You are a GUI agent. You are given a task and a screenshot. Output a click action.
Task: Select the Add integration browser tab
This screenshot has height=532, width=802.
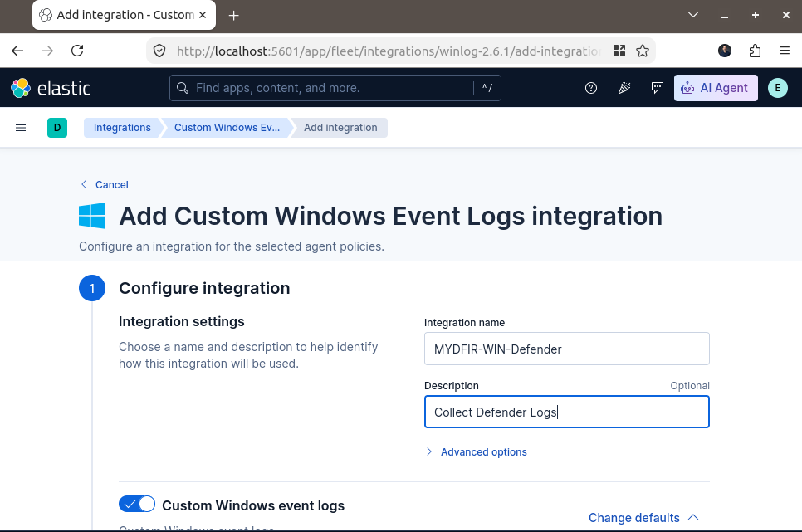(124, 15)
